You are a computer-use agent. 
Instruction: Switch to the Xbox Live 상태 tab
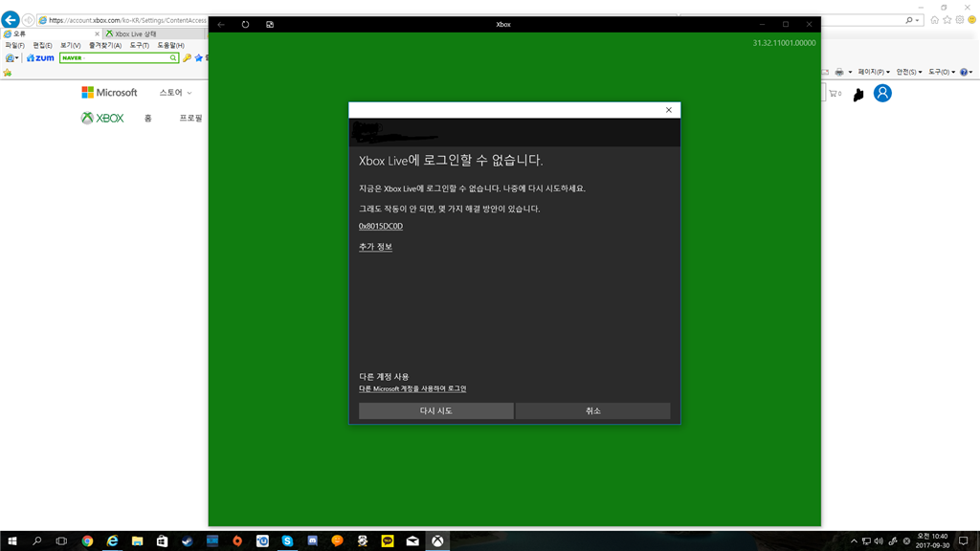154,33
